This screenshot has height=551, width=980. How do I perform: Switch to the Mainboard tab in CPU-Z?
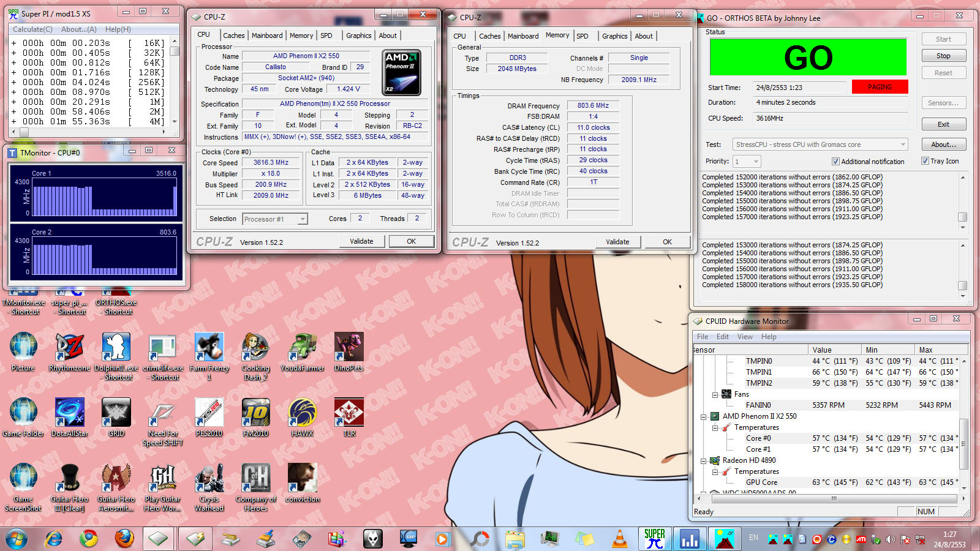point(267,36)
